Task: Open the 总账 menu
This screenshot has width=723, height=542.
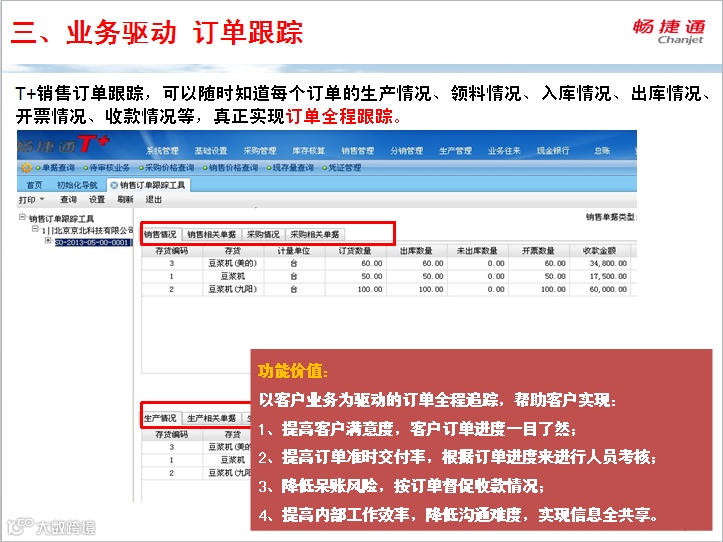Action: [602, 151]
